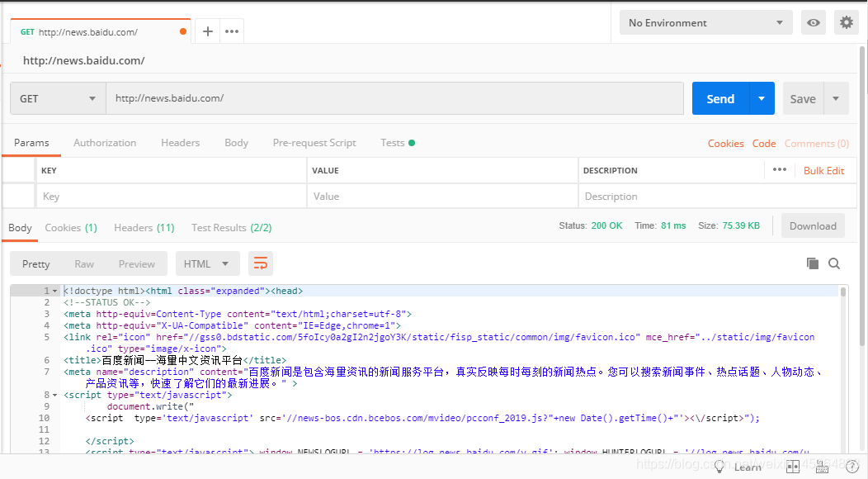
Task: Collapse code fold at line 8
Action: click(x=54, y=396)
